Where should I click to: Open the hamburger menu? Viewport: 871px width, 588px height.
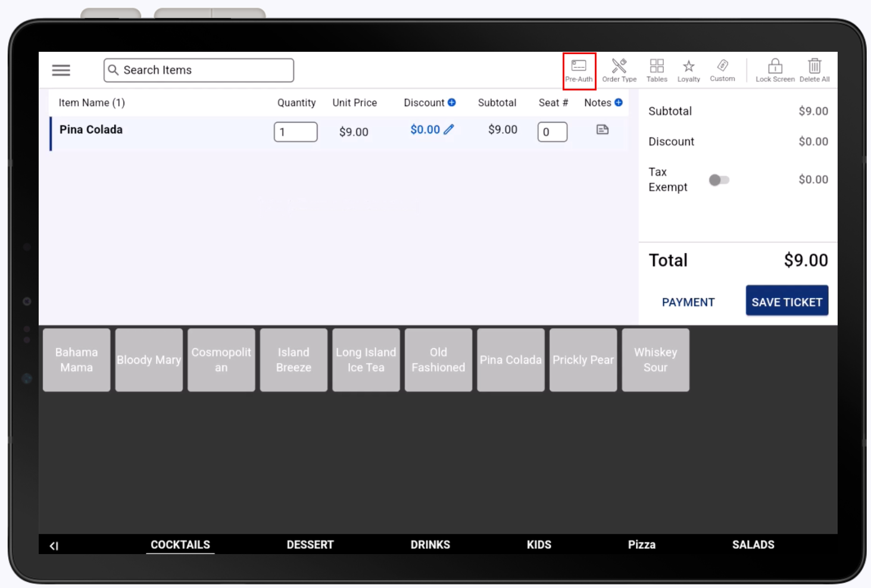click(x=61, y=70)
